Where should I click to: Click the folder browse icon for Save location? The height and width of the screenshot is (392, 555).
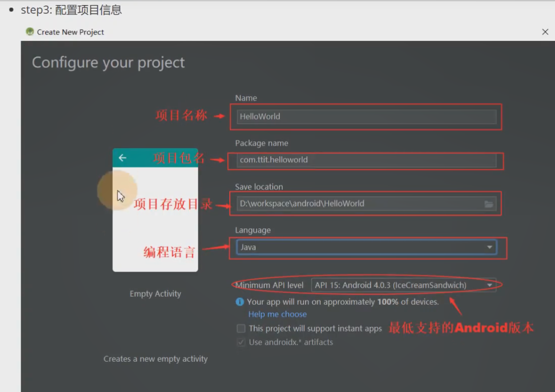pos(488,203)
